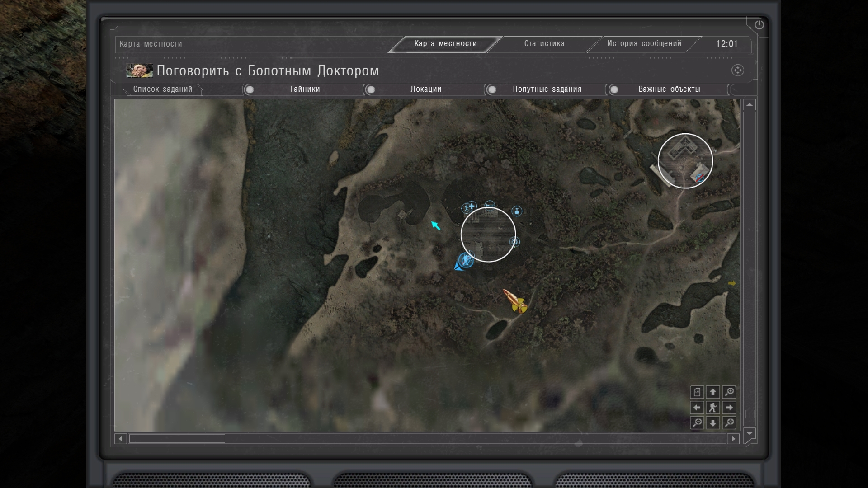This screenshot has width=868, height=488.
Task: Toggle the Локации filter
Action: pyautogui.click(x=371, y=89)
